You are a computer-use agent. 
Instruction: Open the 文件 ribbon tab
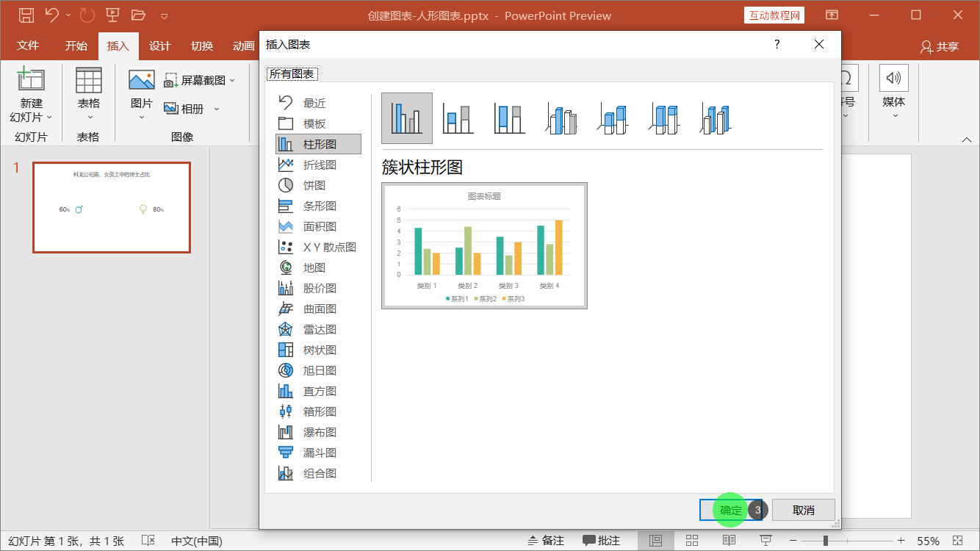[x=28, y=46]
